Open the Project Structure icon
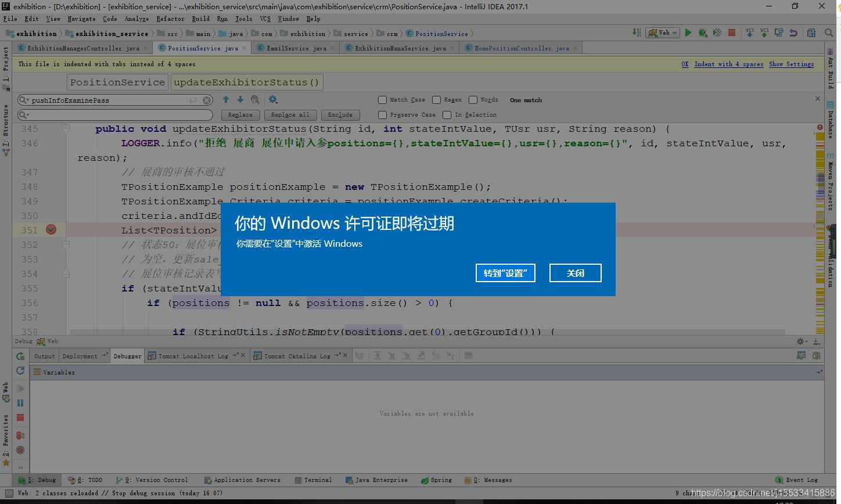Screen dimensions: 841x504 (x=811, y=33)
